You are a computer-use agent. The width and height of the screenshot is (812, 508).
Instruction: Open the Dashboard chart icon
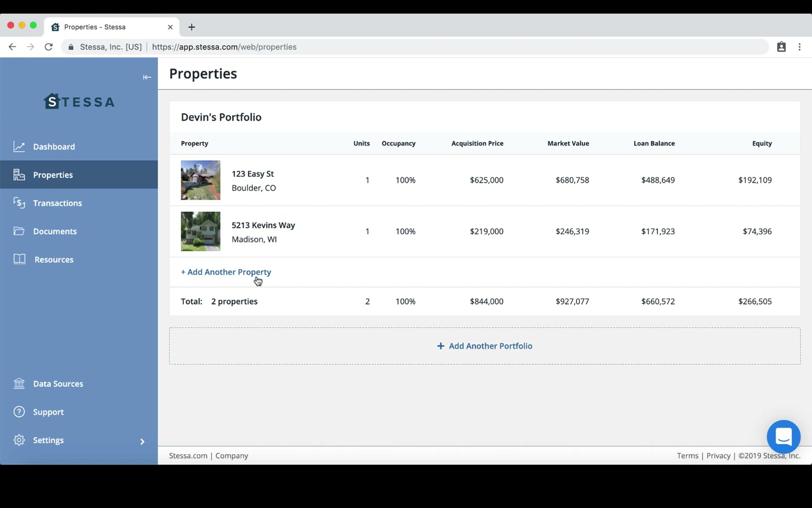pyautogui.click(x=19, y=147)
